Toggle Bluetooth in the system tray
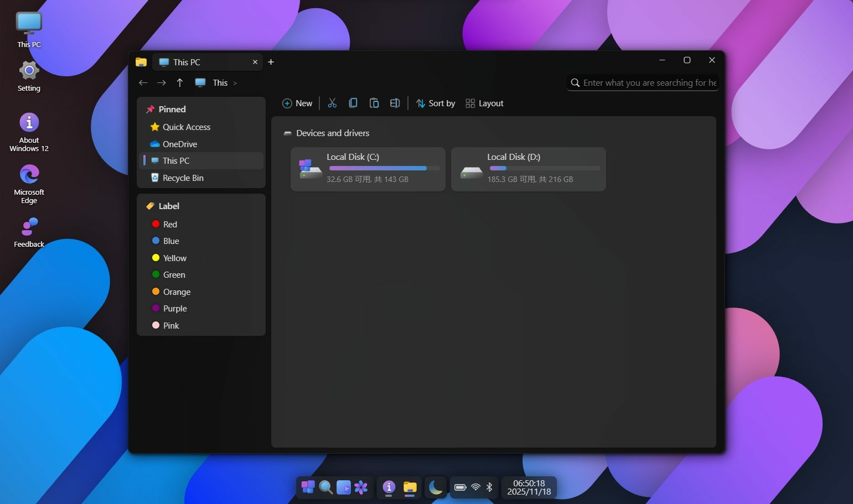Image resolution: width=853 pixels, height=504 pixels. click(x=489, y=487)
